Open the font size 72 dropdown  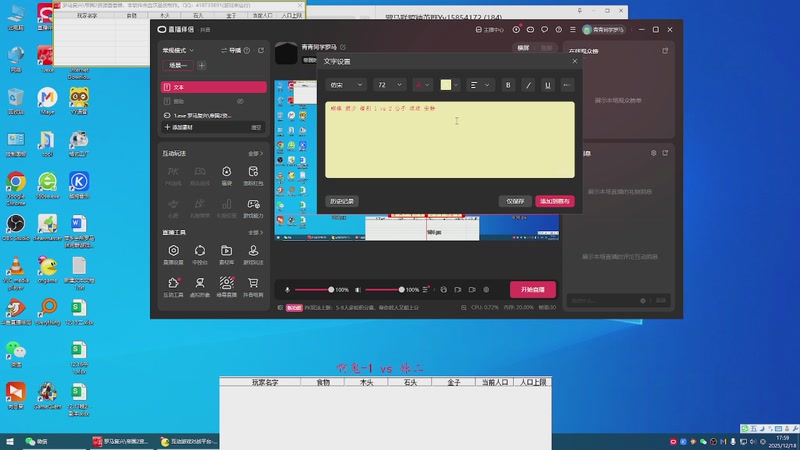(x=389, y=85)
